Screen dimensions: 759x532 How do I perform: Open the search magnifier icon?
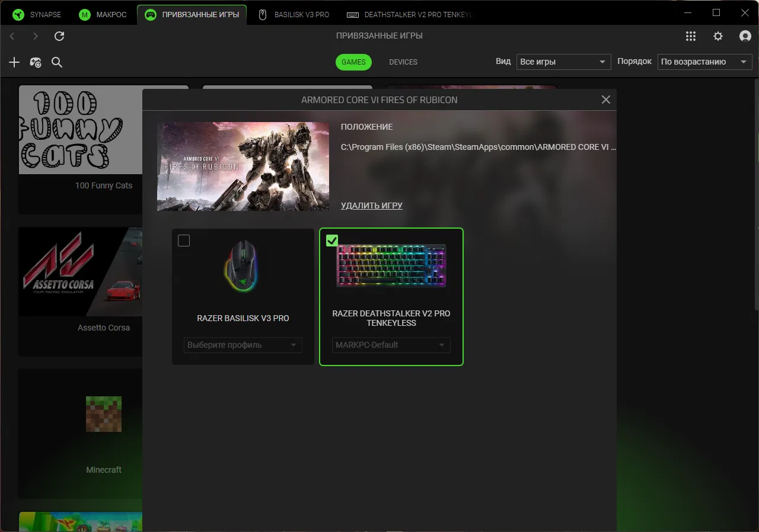tap(57, 62)
